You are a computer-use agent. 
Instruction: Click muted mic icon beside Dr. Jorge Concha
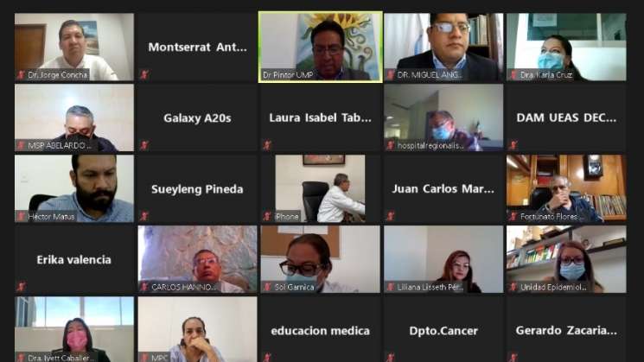coord(21,74)
